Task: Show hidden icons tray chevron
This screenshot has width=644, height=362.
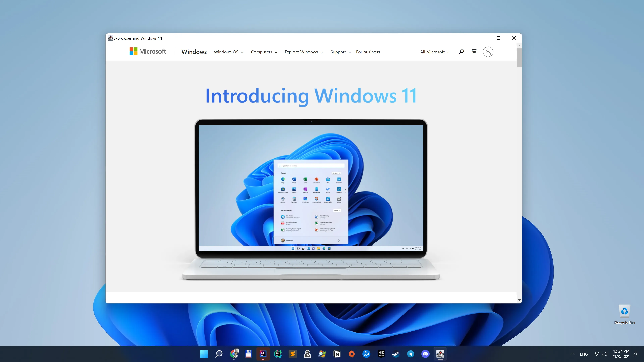Action: [572, 354]
